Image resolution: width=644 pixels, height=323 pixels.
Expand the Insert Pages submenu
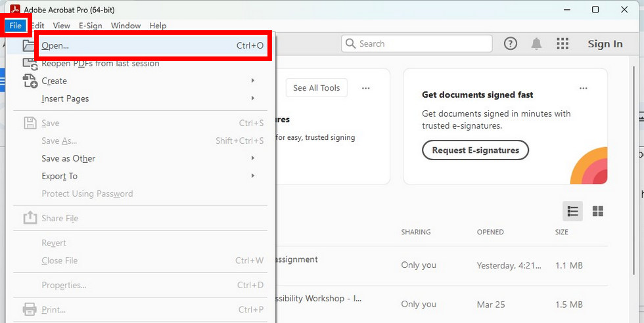(x=139, y=98)
